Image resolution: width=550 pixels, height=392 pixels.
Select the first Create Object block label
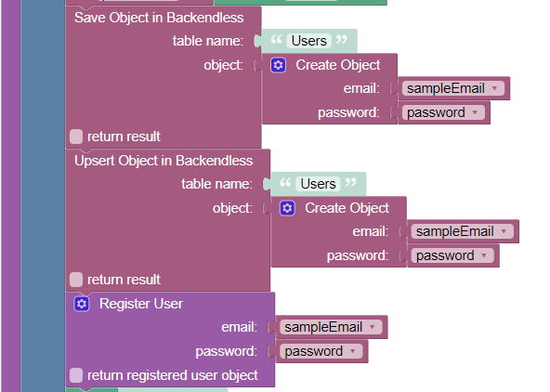pos(338,65)
